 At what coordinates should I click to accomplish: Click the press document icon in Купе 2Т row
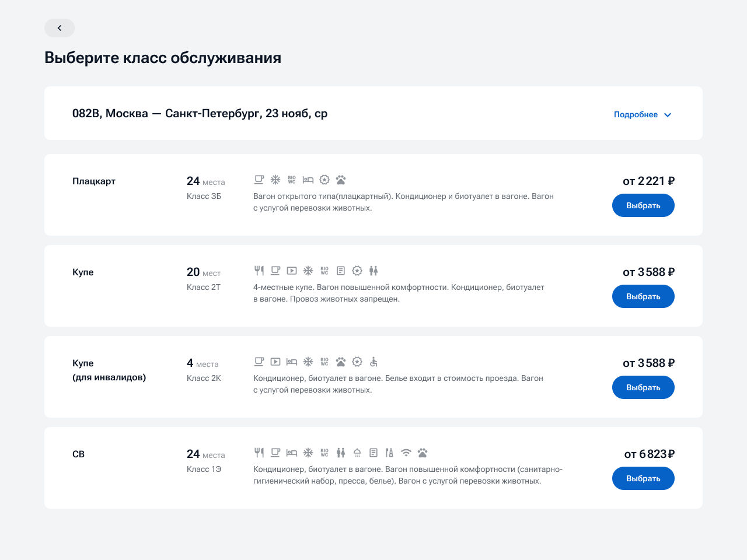341,271
